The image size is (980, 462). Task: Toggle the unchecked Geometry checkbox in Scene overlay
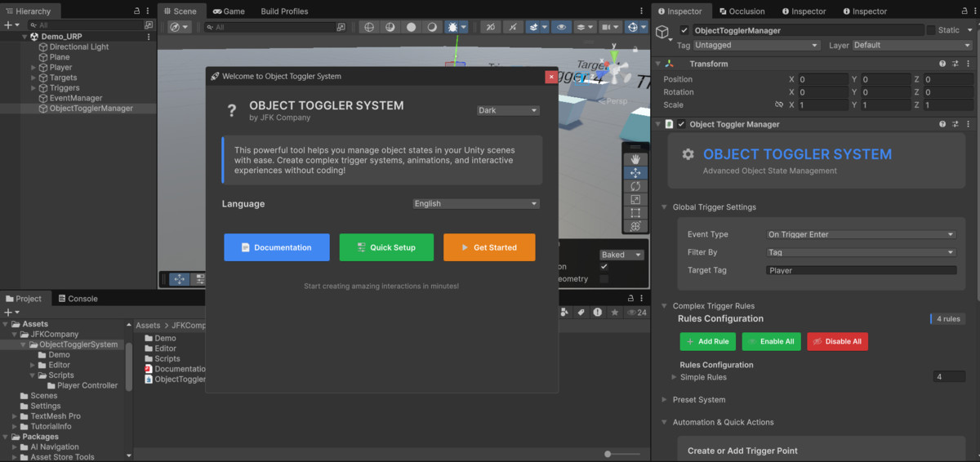(604, 279)
